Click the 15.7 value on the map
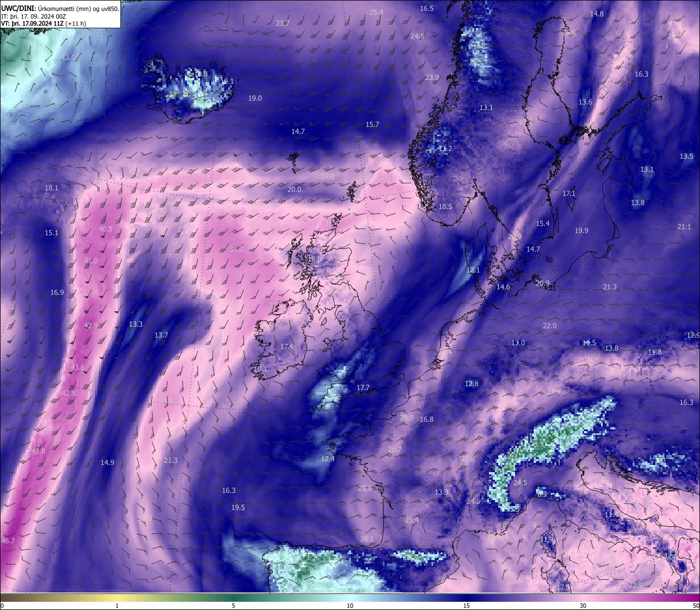The width and height of the screenshot is (700, 610). [372, 124]
